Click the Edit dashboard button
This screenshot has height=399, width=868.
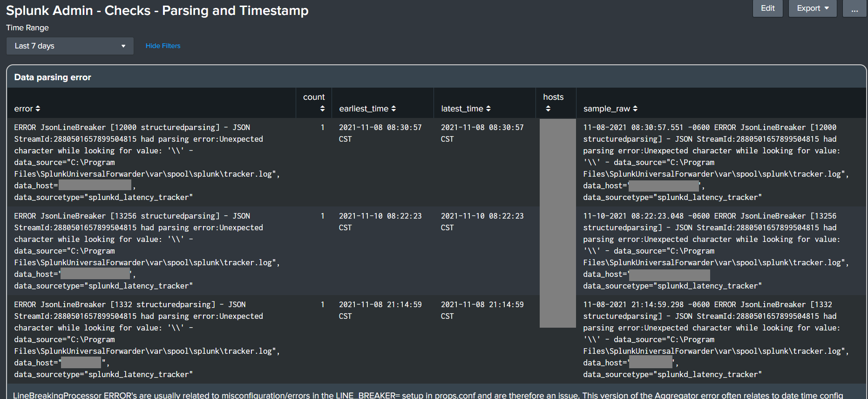coord(767,8)
